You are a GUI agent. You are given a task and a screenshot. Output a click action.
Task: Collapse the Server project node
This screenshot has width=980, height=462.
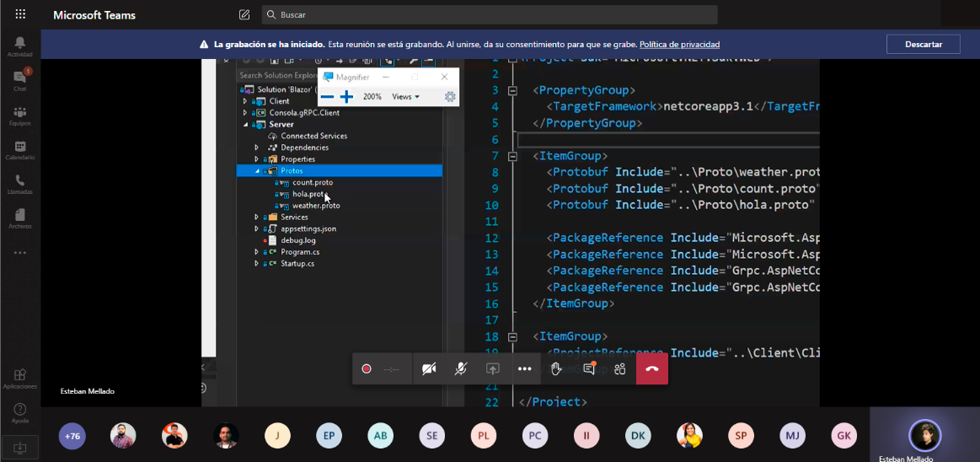245,125
